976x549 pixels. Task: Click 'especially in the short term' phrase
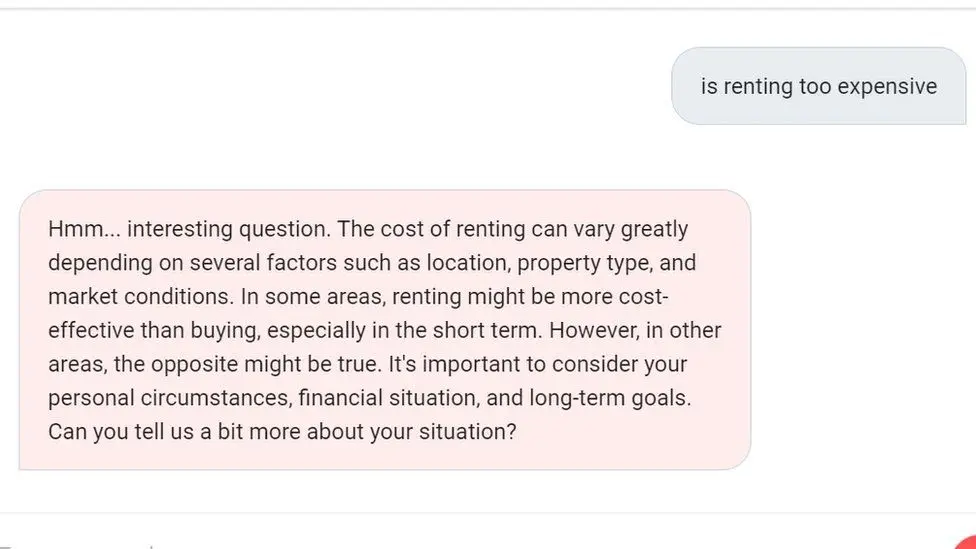point(405,331)
